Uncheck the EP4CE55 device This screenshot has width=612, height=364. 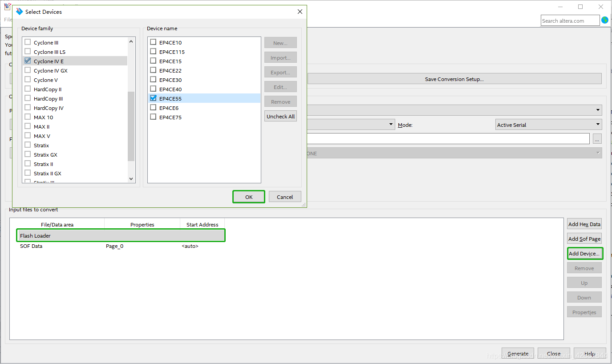pos(153,98)
